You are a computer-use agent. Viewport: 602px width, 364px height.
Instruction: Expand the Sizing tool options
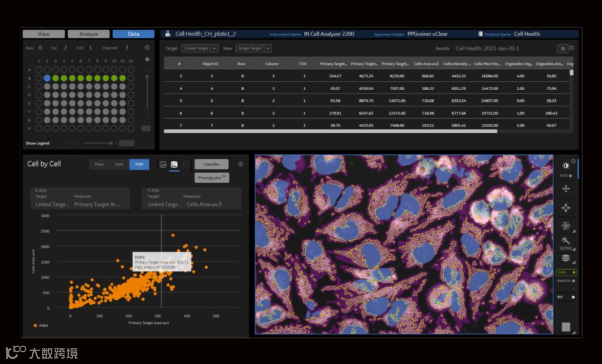click(x=574, y=249)
